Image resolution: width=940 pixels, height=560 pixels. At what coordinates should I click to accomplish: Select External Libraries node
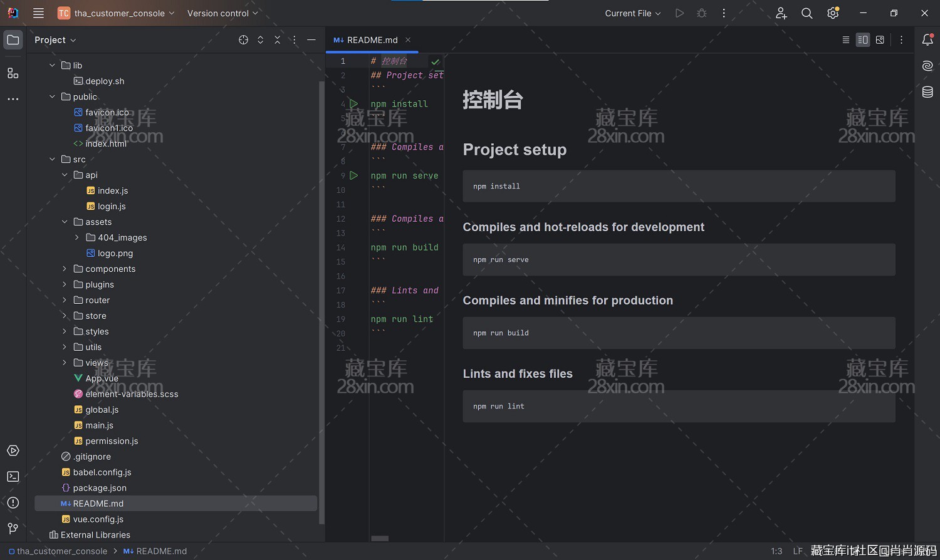pyautogui.click(x=95, y=536)
